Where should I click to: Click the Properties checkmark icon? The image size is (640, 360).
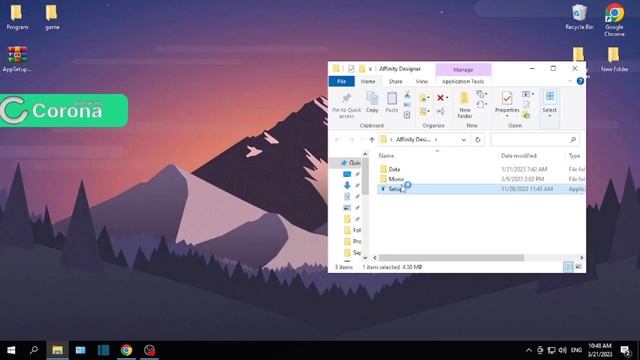click(507, 98)
